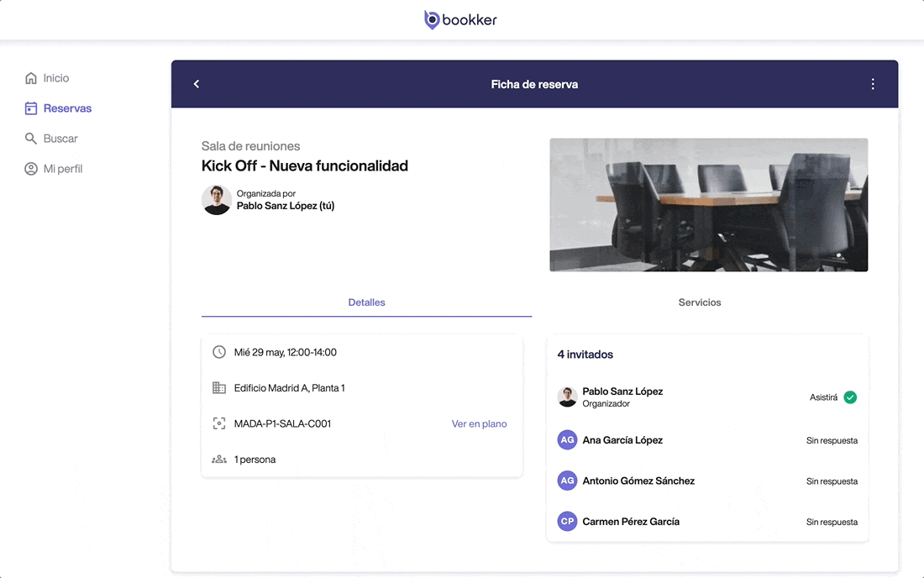Click the organizer's avatar photo

click(217, 200)
